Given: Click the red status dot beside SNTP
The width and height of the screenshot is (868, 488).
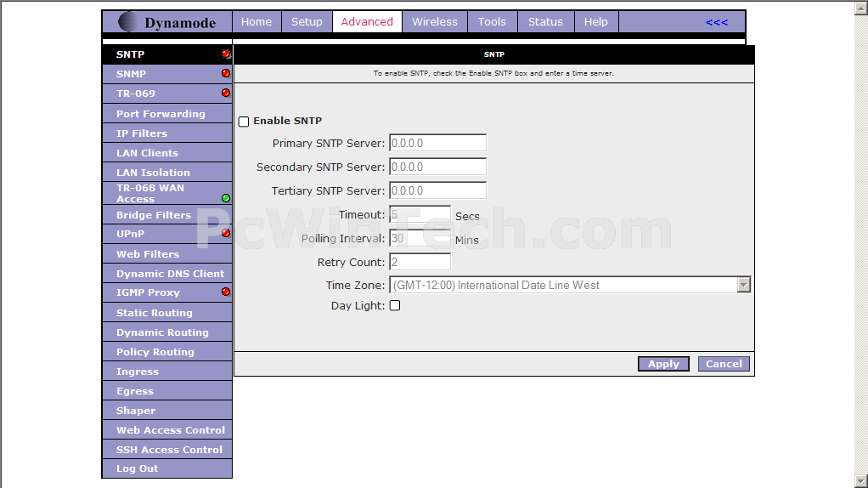Looking at the screenshot, I should [226, 54].
